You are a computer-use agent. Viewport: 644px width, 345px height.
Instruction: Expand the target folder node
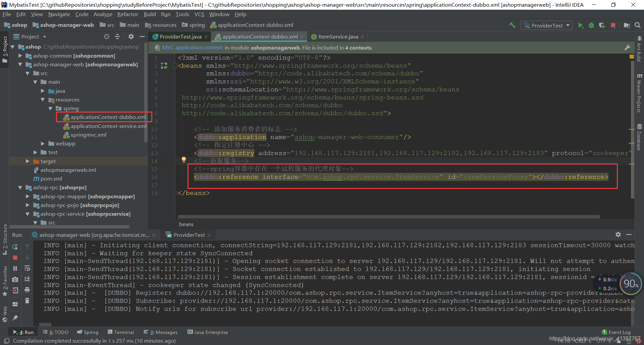(x=28, y=161)
